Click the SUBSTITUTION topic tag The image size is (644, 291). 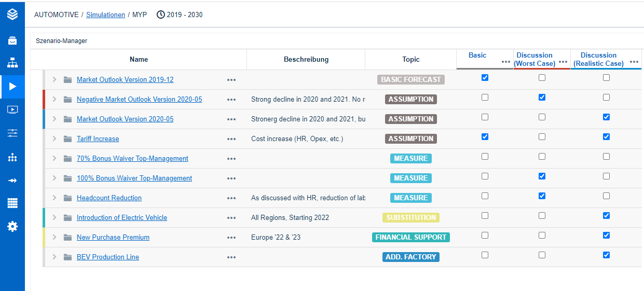click(410, 218)
